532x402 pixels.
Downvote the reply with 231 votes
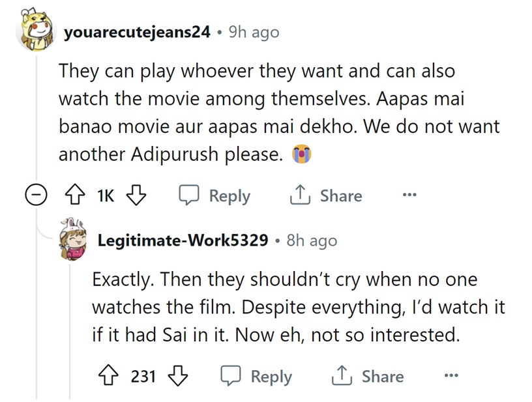[x=177, y=377]
